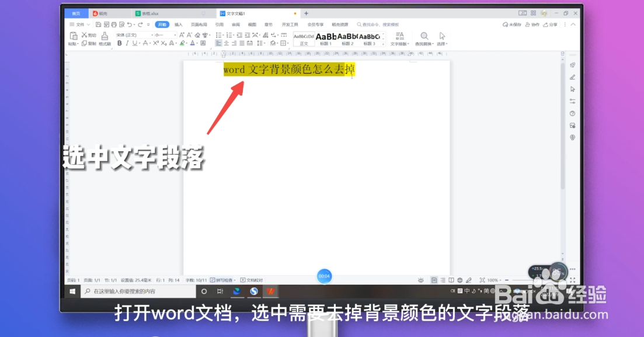
Task: Copy selection with 复制
Action: [x=89, y=44]
